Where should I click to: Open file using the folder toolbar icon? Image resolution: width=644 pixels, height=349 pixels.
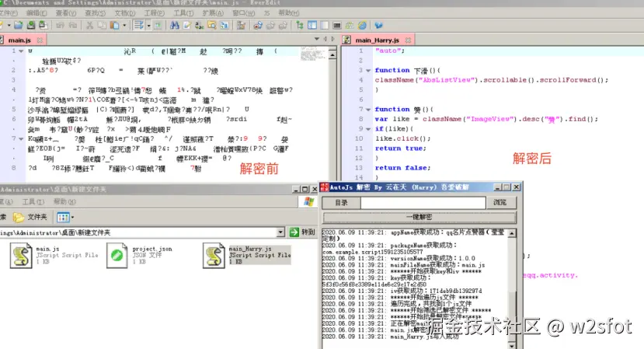coord(19,26)
